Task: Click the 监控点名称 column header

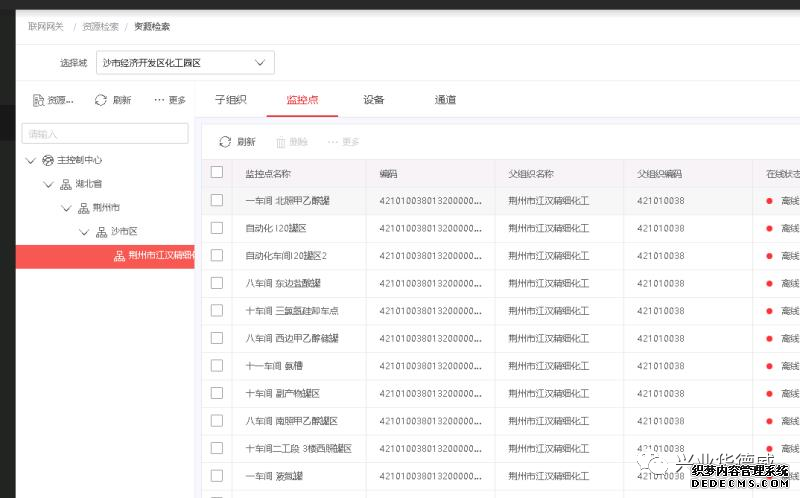Action: click(268, 173)
